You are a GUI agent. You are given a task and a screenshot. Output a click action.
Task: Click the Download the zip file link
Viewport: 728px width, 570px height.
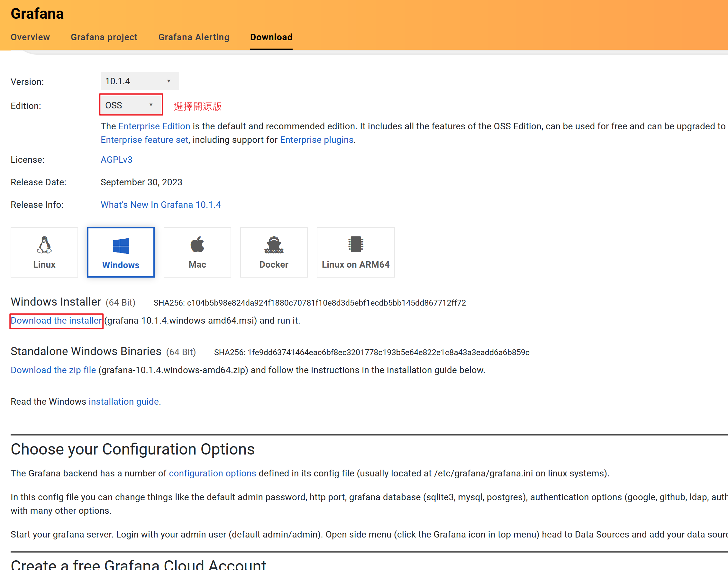pyautogui.click(x=53, y=370)
